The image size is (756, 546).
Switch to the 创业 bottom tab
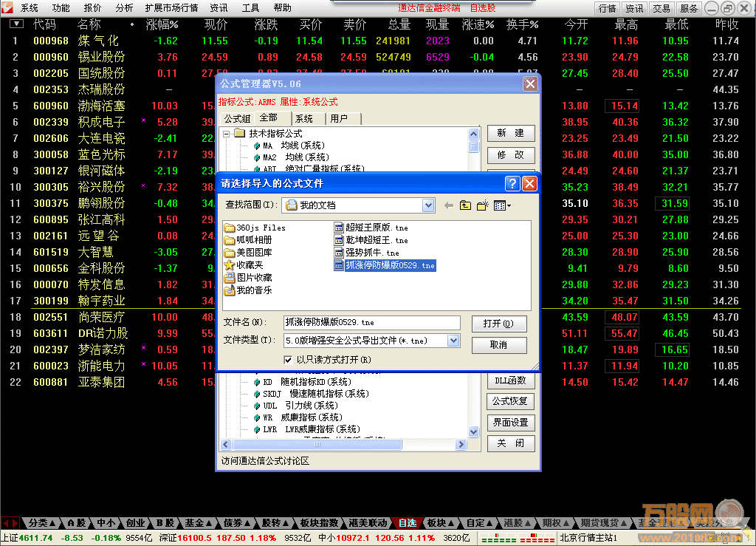coord(136,523)
